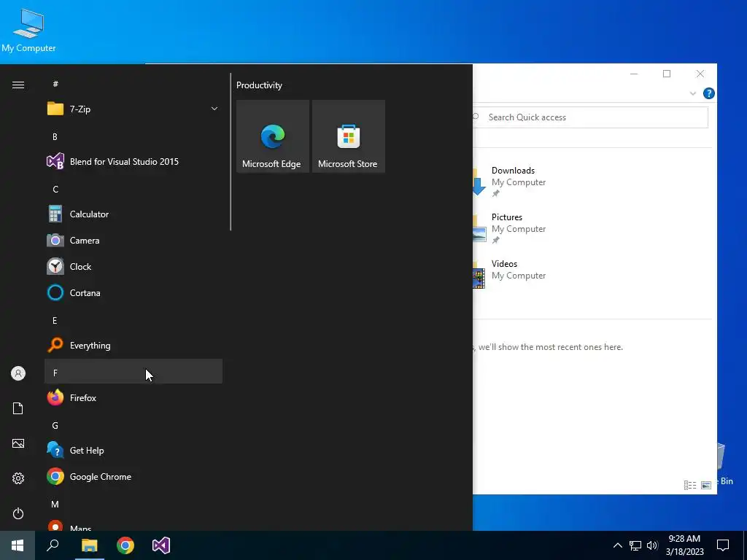Switch File Explorer to large icons view
Viewport: 747px width, 560px height.
[706, 485]
